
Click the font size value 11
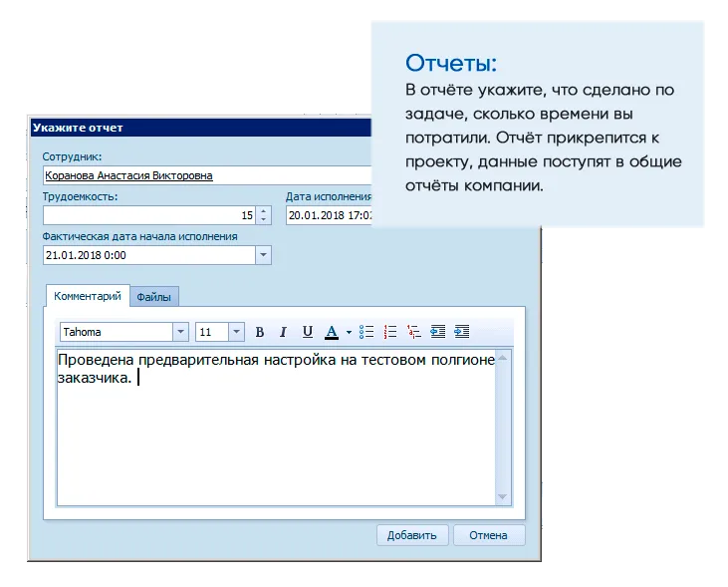coord(212,332)
